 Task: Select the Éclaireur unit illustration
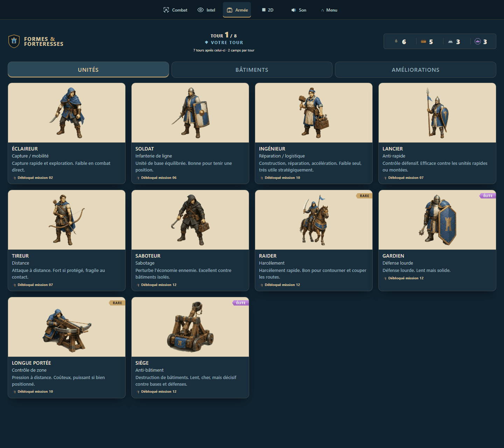66,113
